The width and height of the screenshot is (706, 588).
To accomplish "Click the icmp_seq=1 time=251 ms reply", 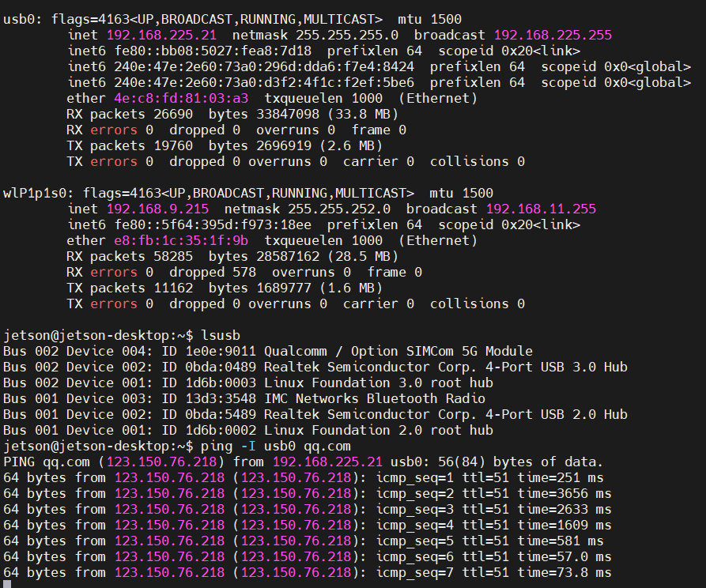I will point(303,477).
